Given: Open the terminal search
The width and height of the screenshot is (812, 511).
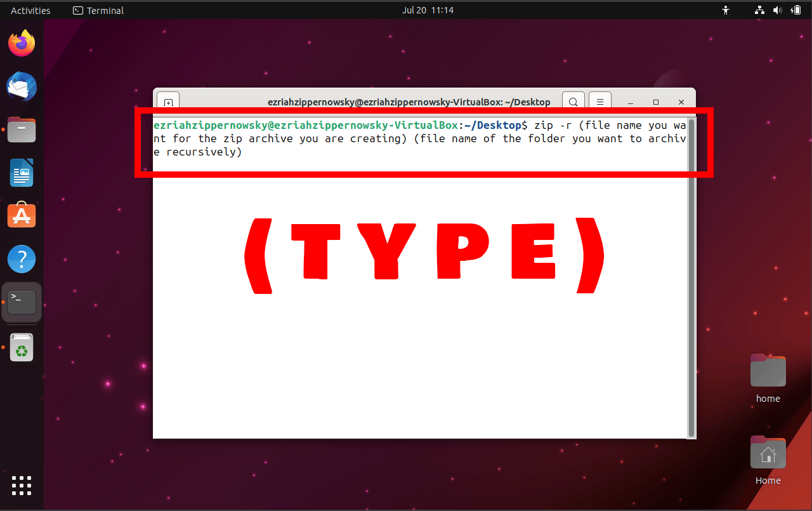Looking at the screenshot, I should coord(573,102).
